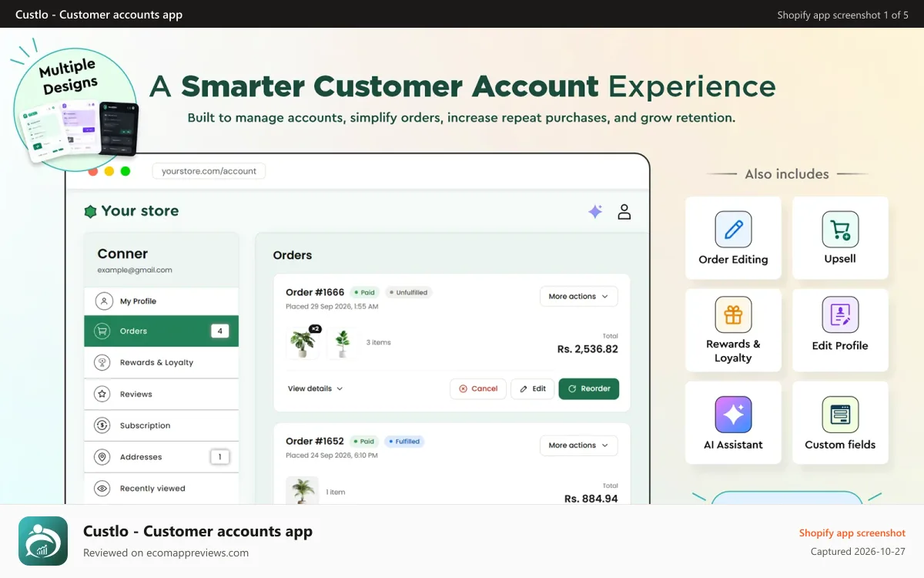The image size is (924, 578).
Task: Click the Orders panel heading
Action: [293, 255]
